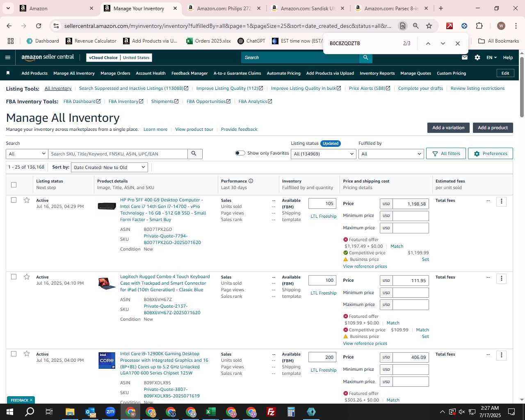Viewport: 525px width, 420px height.
Task: Go to previous find-in-page result
Action: click(x=428, y=43)
